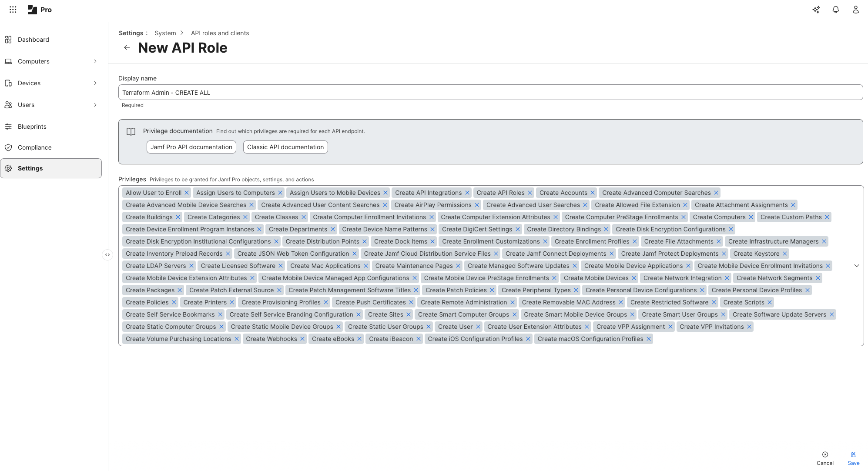
Task: Open the AI assistant sparkle icon
Action: point(817,10)
